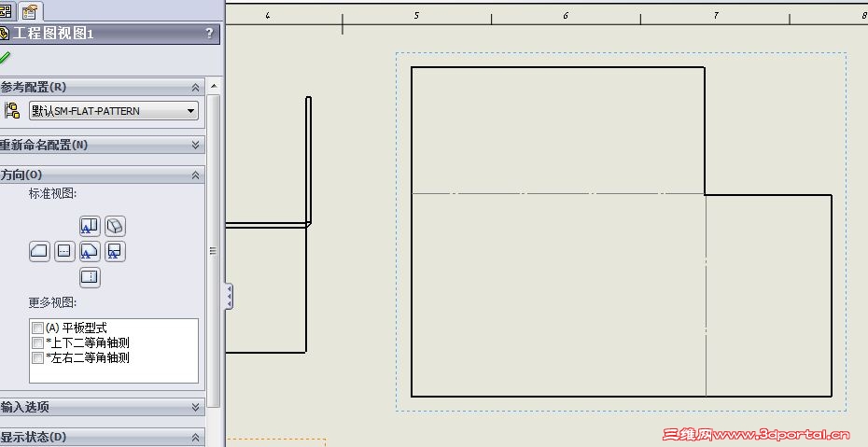Click the configuration icon beside the SM-FLAT-PATTERN box
This screenshot has height=447, width=868.
click(x=12, y=110)
